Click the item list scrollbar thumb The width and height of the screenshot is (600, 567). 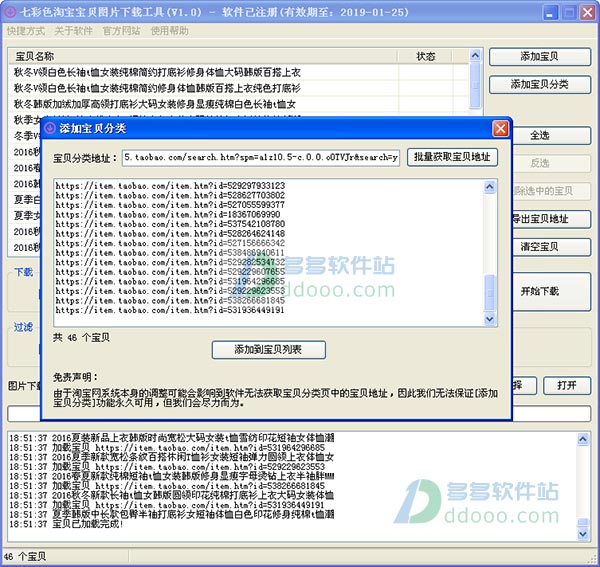pos(475,85)
